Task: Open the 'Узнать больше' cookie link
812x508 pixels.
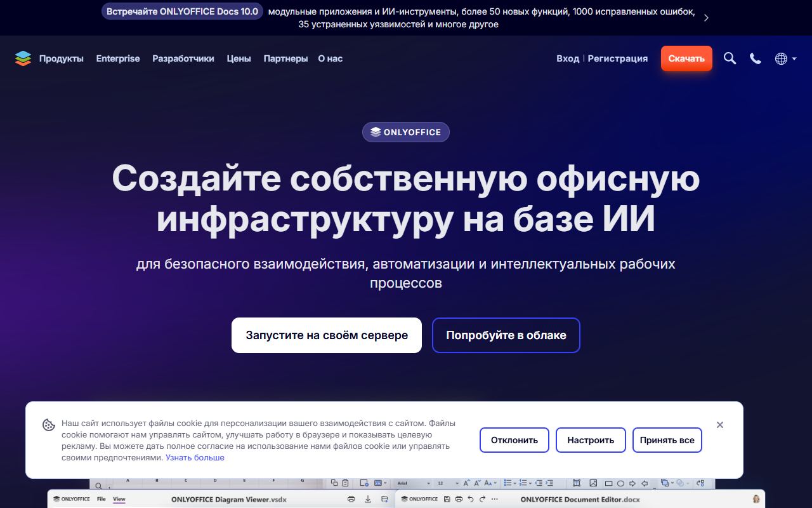Action: [x=195, y=457]
